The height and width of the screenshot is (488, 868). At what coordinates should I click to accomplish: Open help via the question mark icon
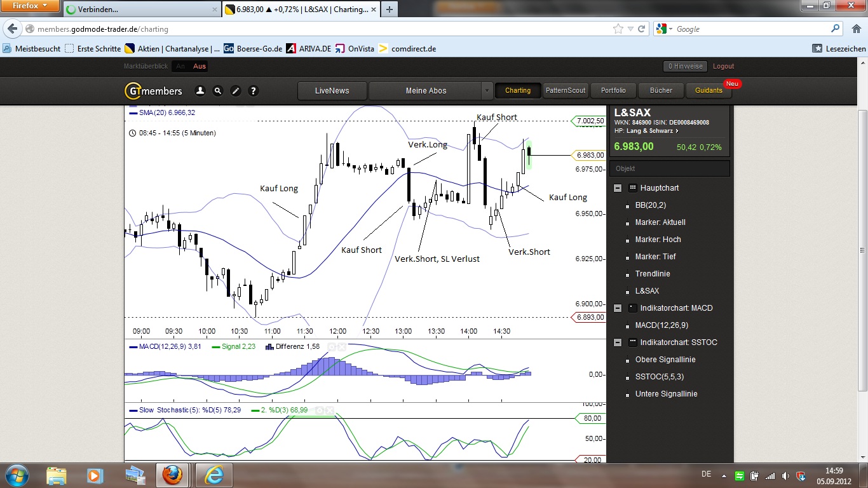pos(253,91)
